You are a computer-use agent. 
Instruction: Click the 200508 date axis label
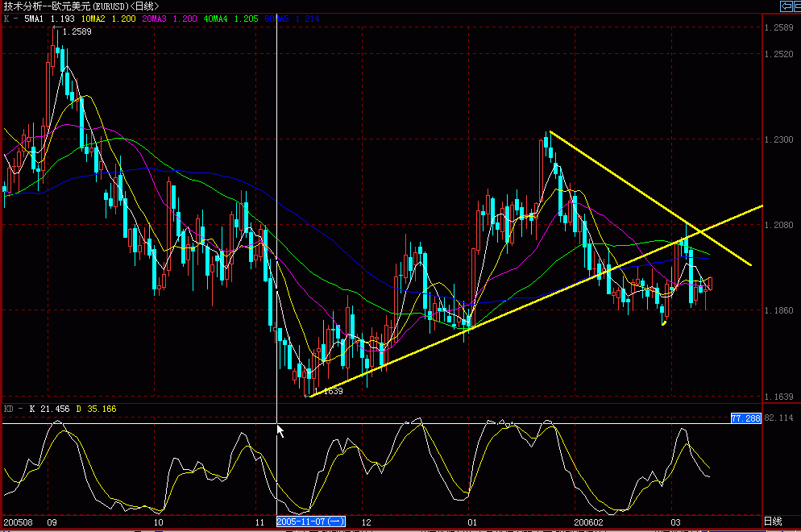point(18,522)
